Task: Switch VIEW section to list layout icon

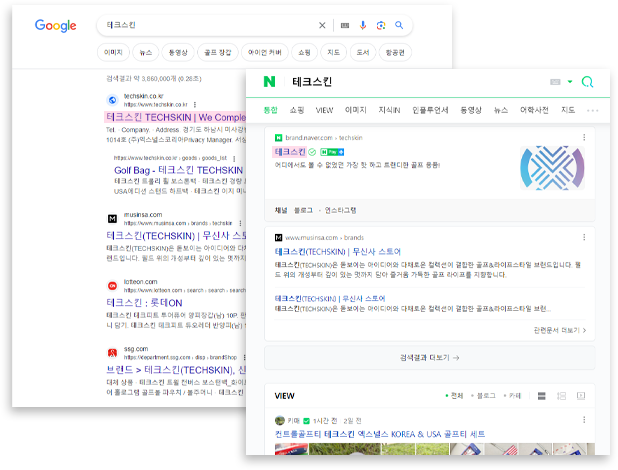Action: (x=542, y=395)
